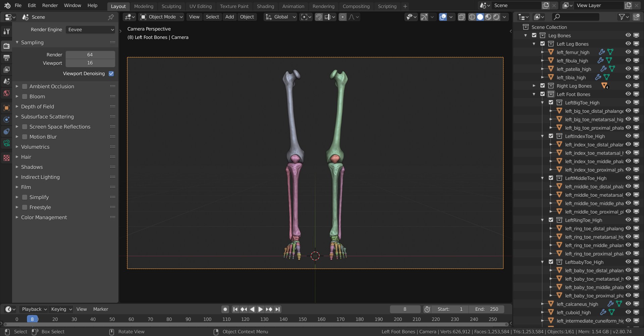The image size is (644, 336).
Task: Switch to the UV Editing workspace tab
Action: [x=200, y=6]
